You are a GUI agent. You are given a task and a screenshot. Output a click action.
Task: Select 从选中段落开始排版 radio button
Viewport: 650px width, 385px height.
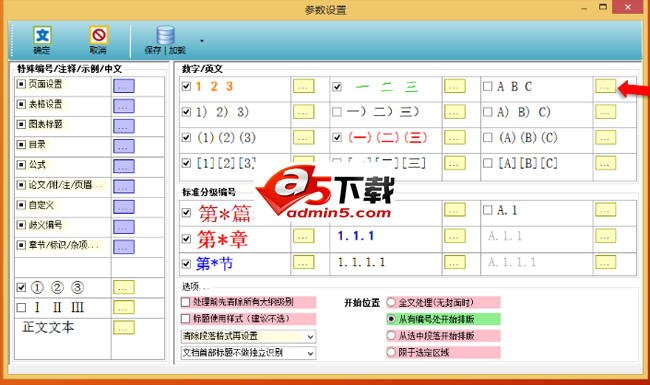coord(391,335)
